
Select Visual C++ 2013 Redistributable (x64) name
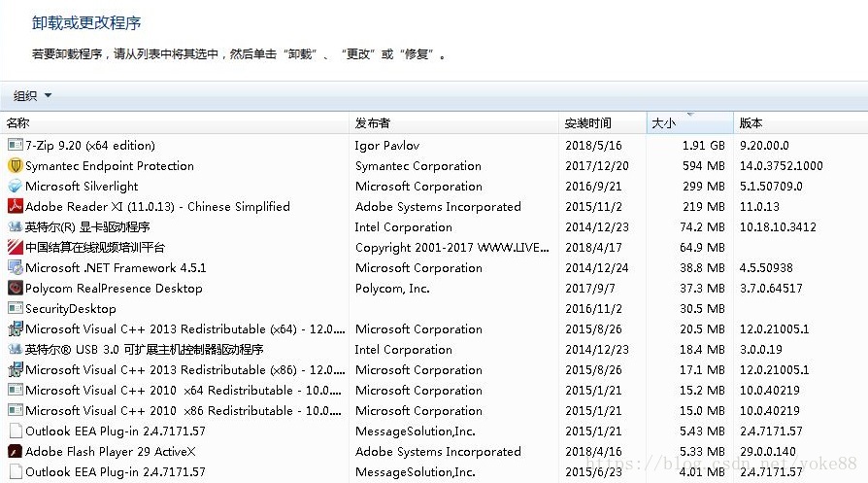tap(184, 329)
